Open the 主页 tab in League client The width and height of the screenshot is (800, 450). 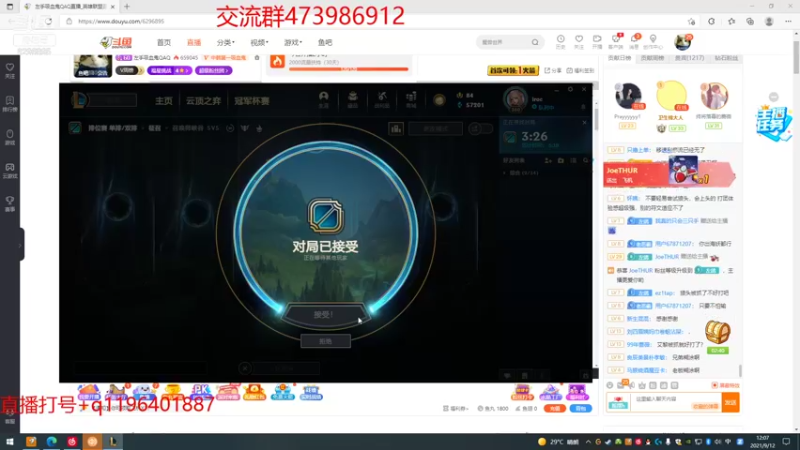[x=164, y=101]
